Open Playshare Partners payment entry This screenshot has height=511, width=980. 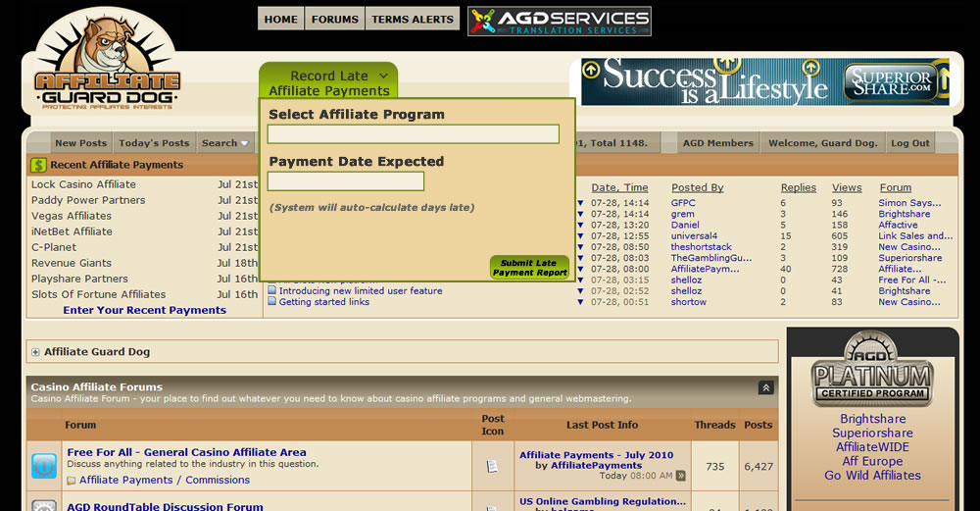(79, 279)
